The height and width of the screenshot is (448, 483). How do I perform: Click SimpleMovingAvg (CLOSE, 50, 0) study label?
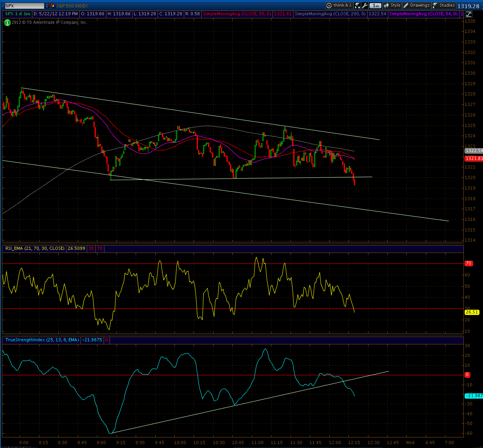[x=237, y=14]
